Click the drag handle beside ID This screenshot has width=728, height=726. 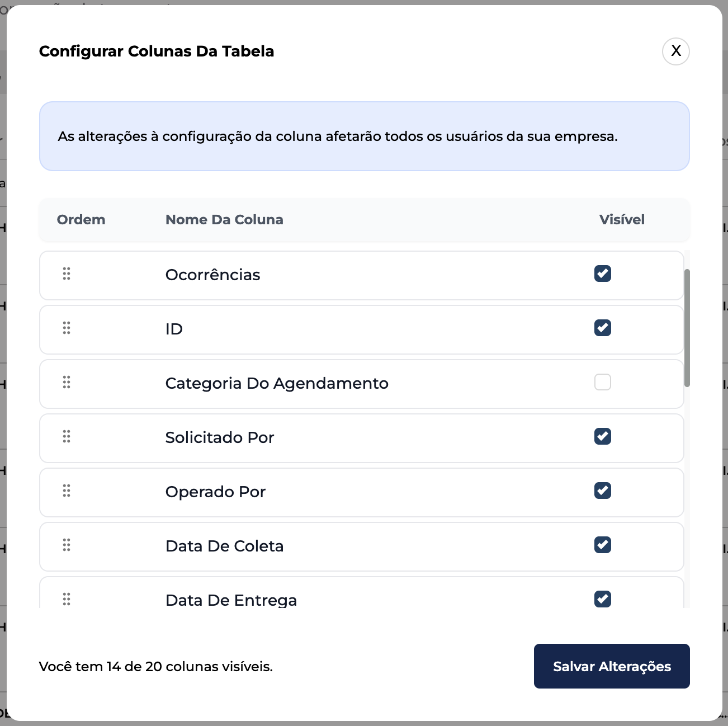67,328
